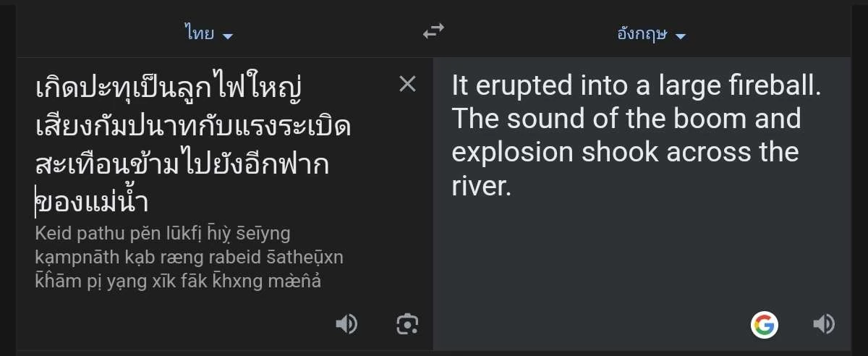868x356 pixels.
Task: Click the sentence "It erupted into a large fireball."
Action: coord(637,86)
